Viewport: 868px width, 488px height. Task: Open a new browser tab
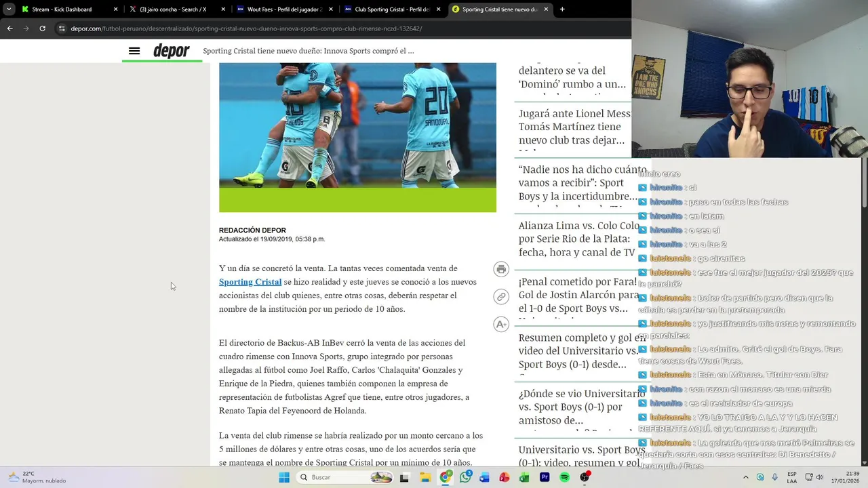(562, 9)
